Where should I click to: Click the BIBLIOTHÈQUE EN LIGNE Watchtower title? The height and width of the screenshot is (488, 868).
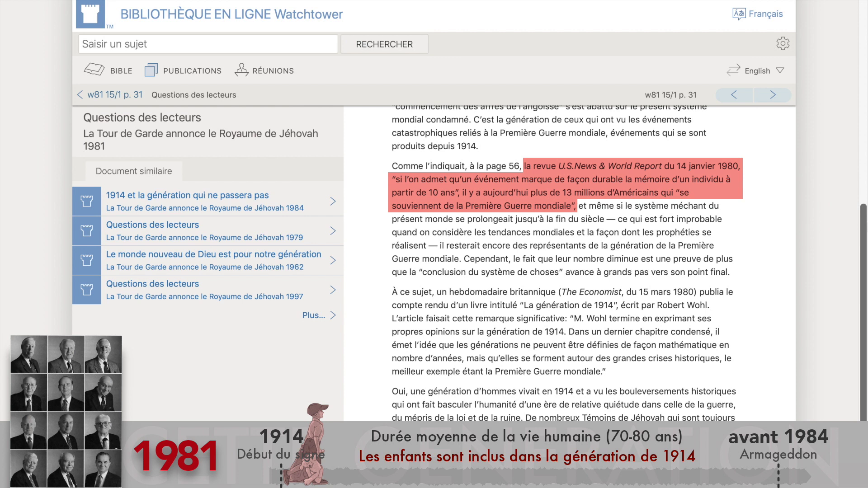point(231,14)
